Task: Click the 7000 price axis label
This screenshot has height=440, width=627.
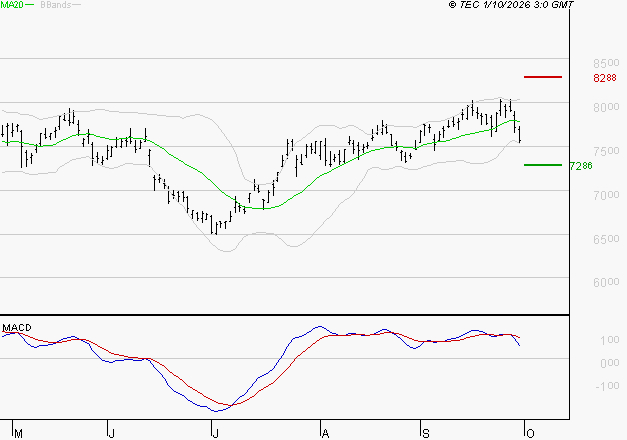Action: 606,195
